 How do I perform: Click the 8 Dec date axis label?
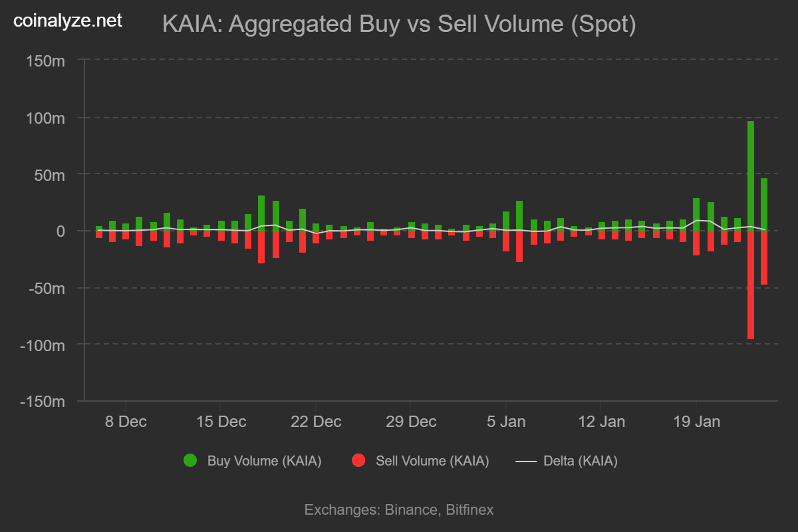click(x=126, y=422)
